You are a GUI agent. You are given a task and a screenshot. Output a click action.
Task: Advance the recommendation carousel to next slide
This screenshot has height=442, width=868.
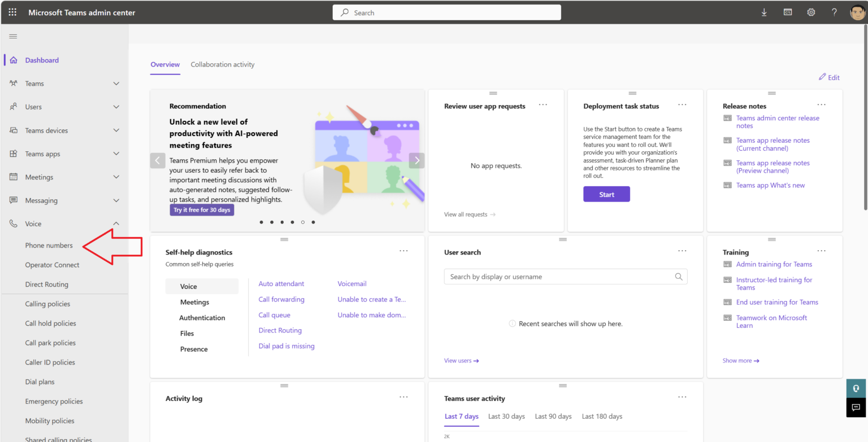click(x=416, y=160)
